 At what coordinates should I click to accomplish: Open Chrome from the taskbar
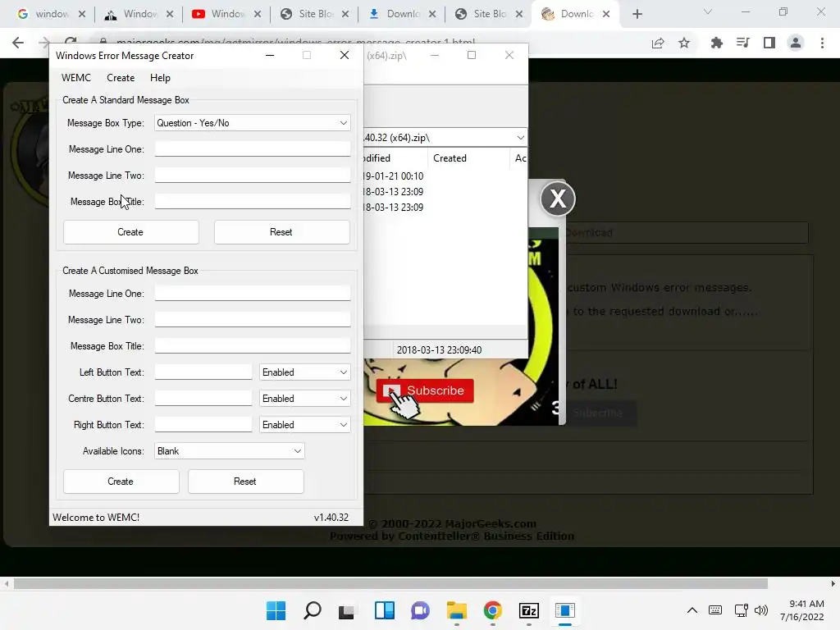pyautogui.click(x=493, y=610)
